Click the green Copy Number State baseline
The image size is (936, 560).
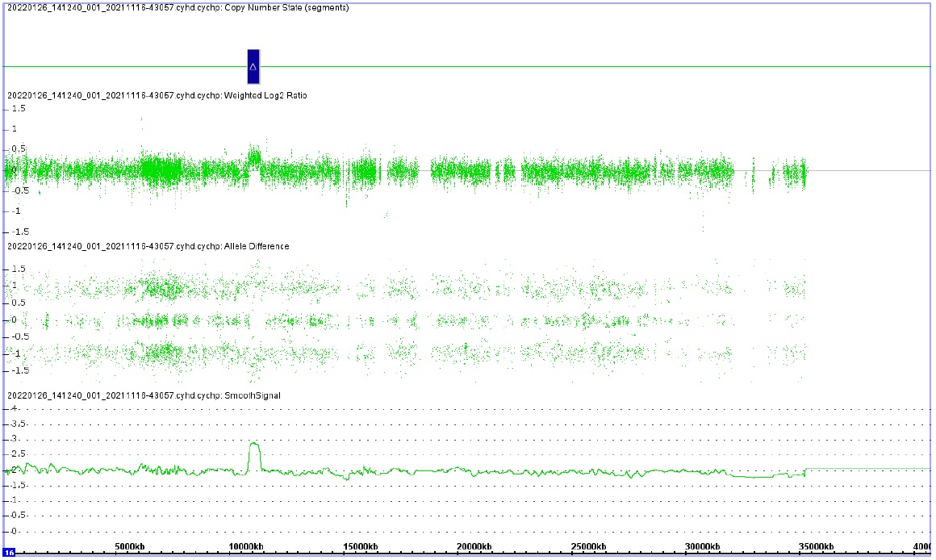coord(565,66)
